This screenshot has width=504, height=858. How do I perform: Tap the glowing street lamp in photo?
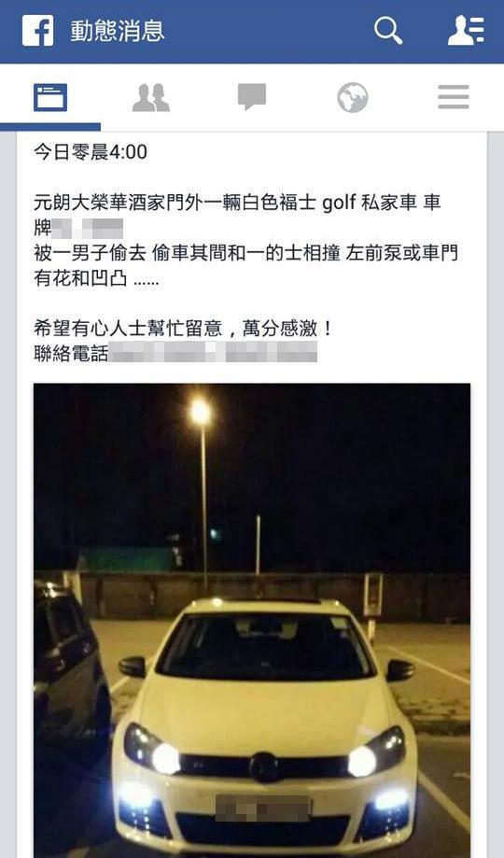coord(201,412)
